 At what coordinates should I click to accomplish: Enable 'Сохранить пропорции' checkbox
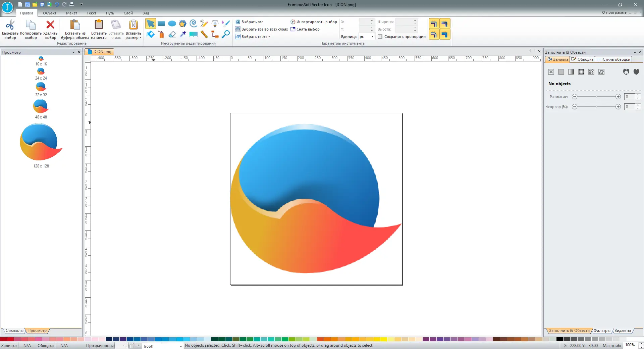click(x=380, y=37)
